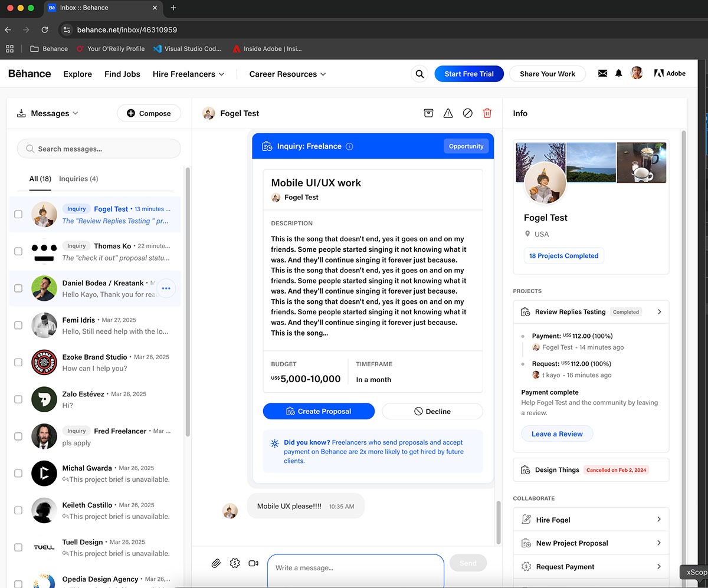Delete conversation using red trash icon
Image resolution: width=708 pixels, height=588 pixels.
[487, 113]
